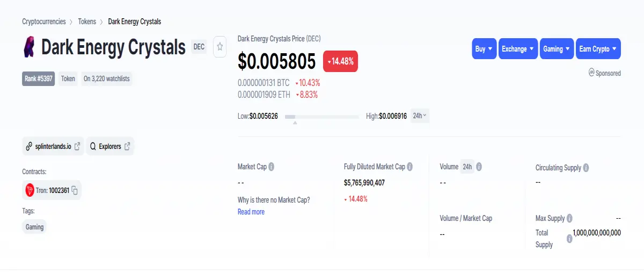Change the 24h low/high range selector
Viewport: 644px width, 272px height.
coord(420,116)
